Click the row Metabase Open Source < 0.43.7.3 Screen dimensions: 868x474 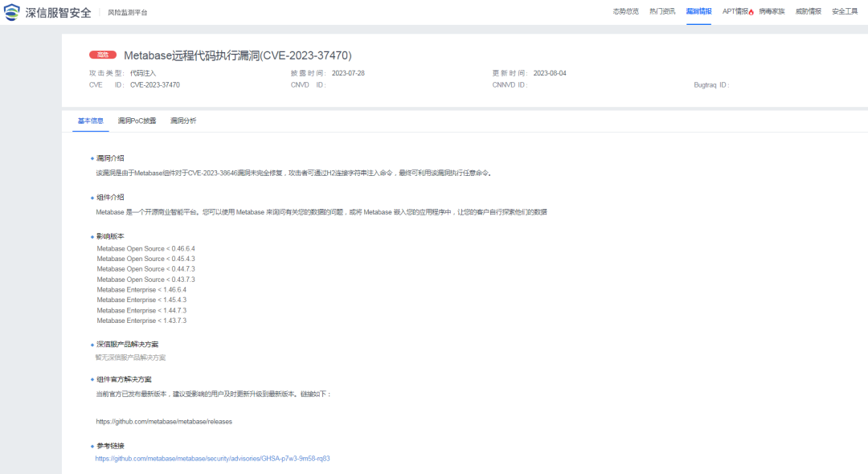point(145,280)
